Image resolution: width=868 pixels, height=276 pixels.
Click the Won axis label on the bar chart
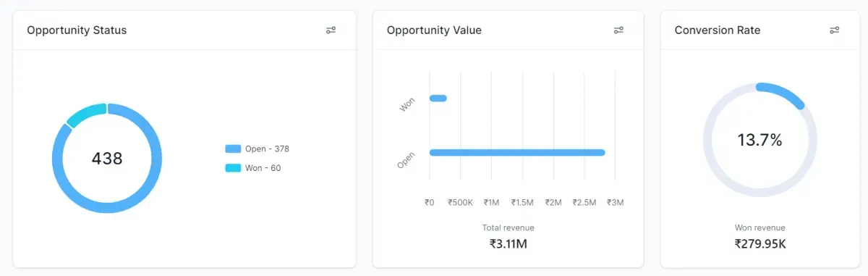408,105
